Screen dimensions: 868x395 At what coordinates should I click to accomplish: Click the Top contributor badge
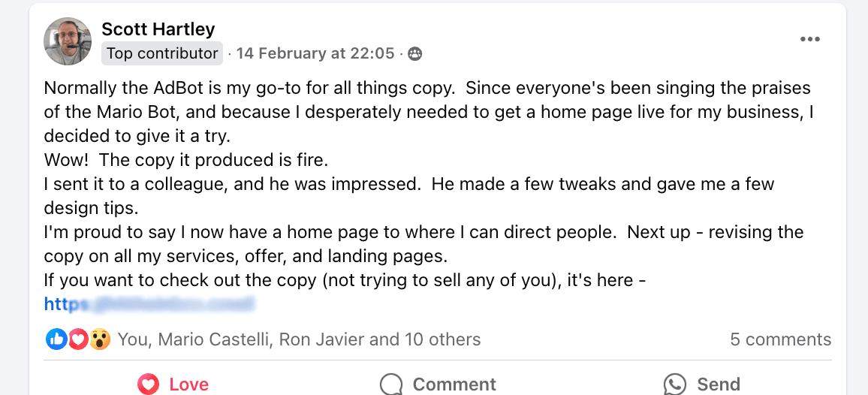click(x=162, y=53)
